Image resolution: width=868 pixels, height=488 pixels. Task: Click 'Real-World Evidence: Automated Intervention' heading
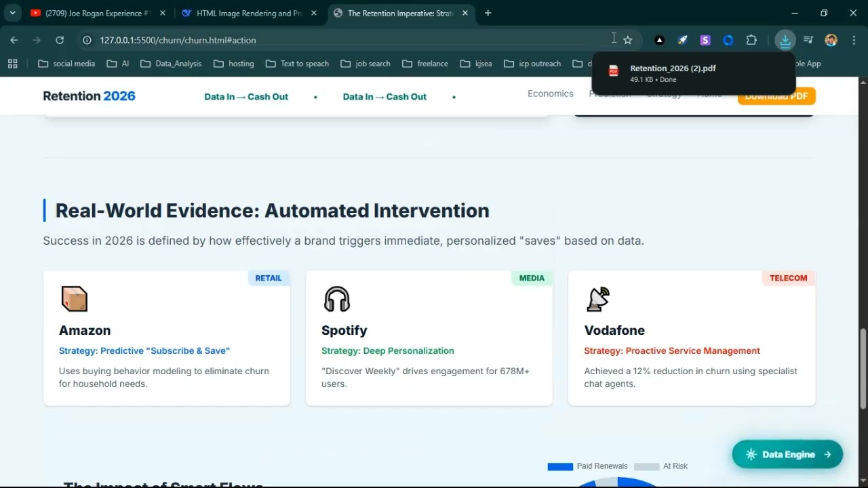tap(273, 211)
